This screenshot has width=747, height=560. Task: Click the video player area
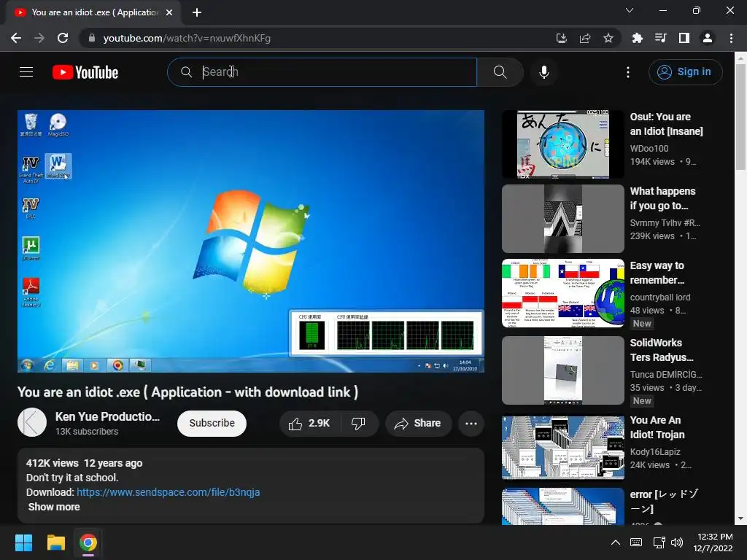[251, 241]
